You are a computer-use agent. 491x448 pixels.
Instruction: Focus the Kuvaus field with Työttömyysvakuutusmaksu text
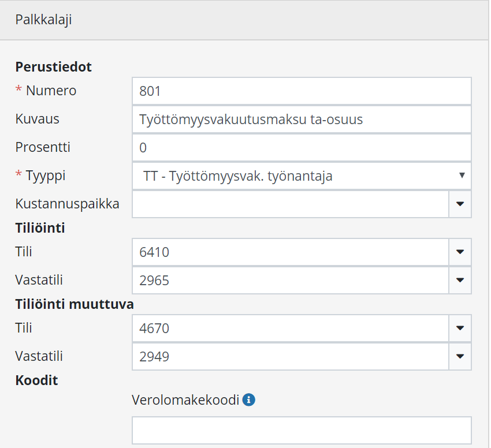click(x=302, y=120)
